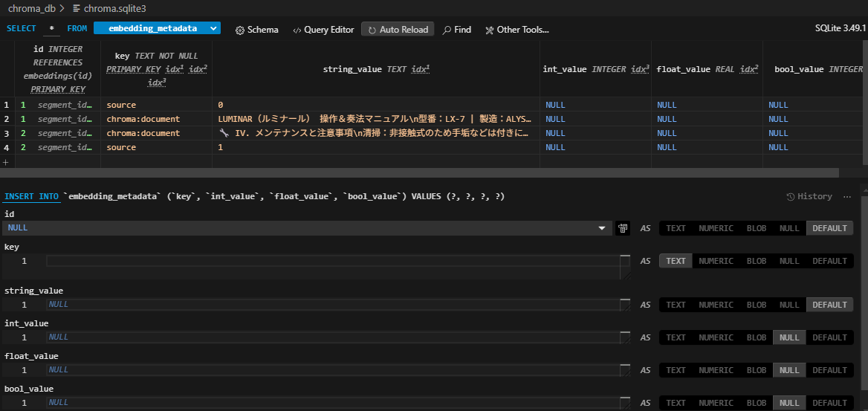868x411 pixels.
Task: Open the Query Editor
Action: 323,30
